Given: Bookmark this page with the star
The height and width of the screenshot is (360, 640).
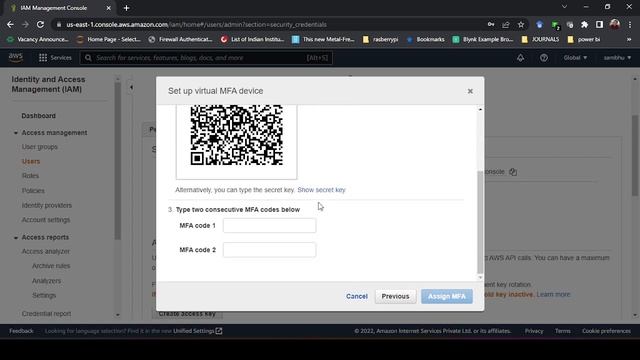Looking at the screenshot, I should (521, 24).
